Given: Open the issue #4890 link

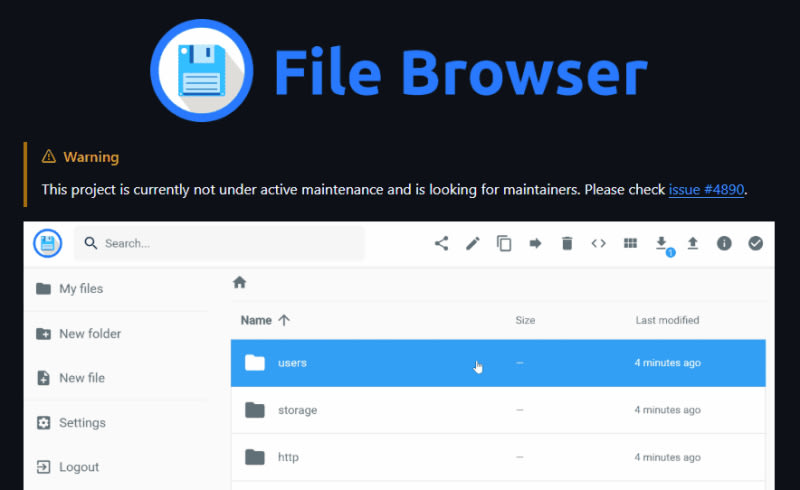Looking at the screenshot, I should (x=706, y=189).
